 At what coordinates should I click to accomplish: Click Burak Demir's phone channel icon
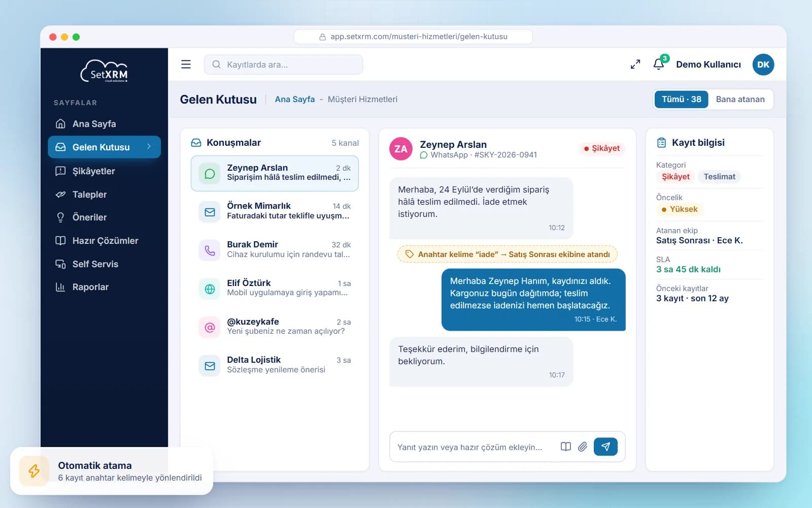coord(210,250)
